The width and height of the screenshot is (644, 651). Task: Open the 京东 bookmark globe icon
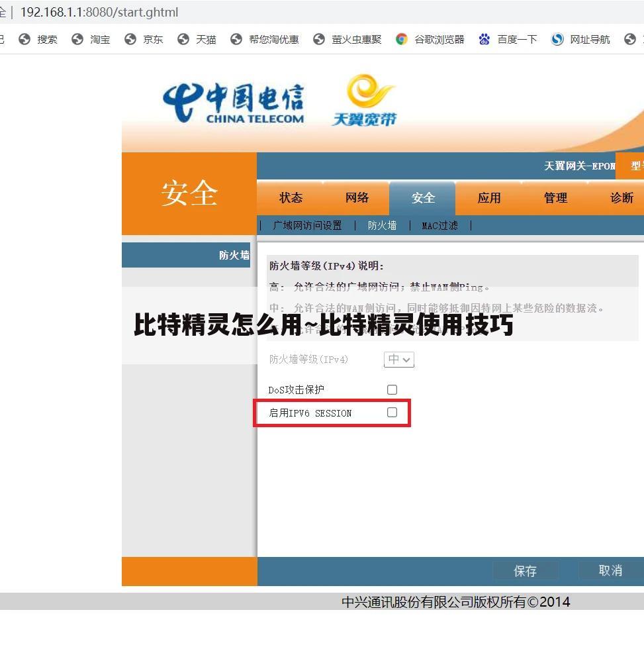[130, 39]
